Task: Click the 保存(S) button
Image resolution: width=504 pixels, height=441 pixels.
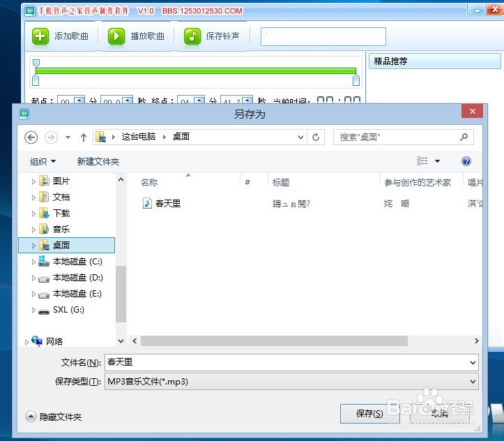Action: (x=369, y=413)
